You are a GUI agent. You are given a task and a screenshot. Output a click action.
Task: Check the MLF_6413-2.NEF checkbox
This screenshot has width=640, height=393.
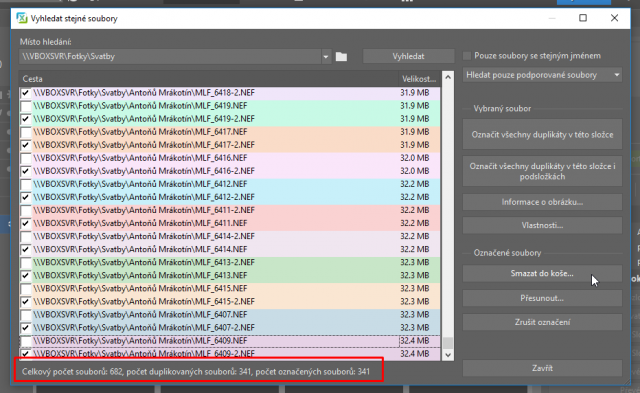tap(26, 263)
